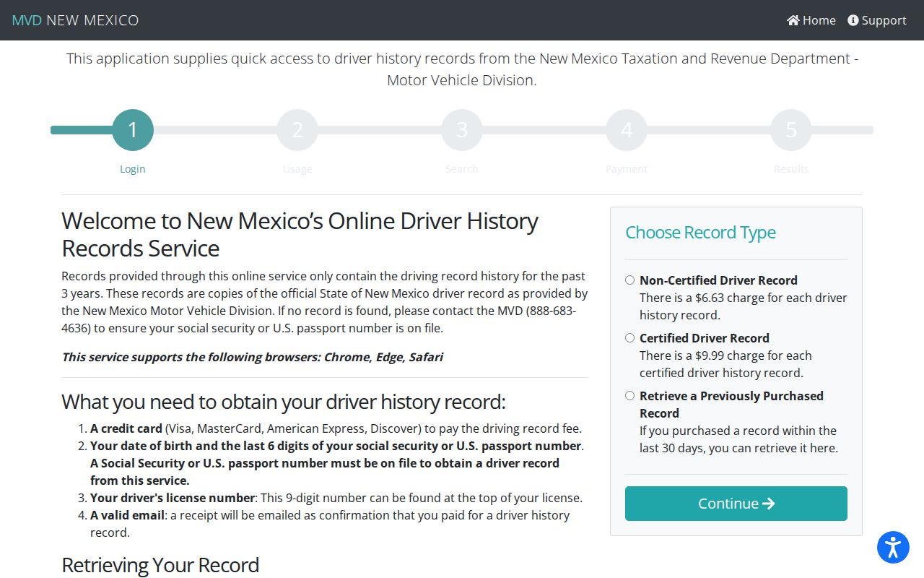The width and height of the screenshot is (924, 578).
Task: Click 'What you need to obtain' heading
Action: [x=284, y=402]
